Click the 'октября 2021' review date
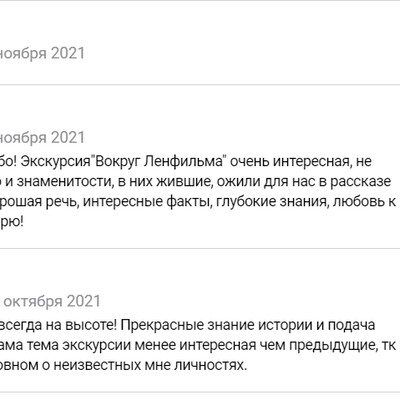The height and width of the screenshot is (400, 400). (52, 301)
